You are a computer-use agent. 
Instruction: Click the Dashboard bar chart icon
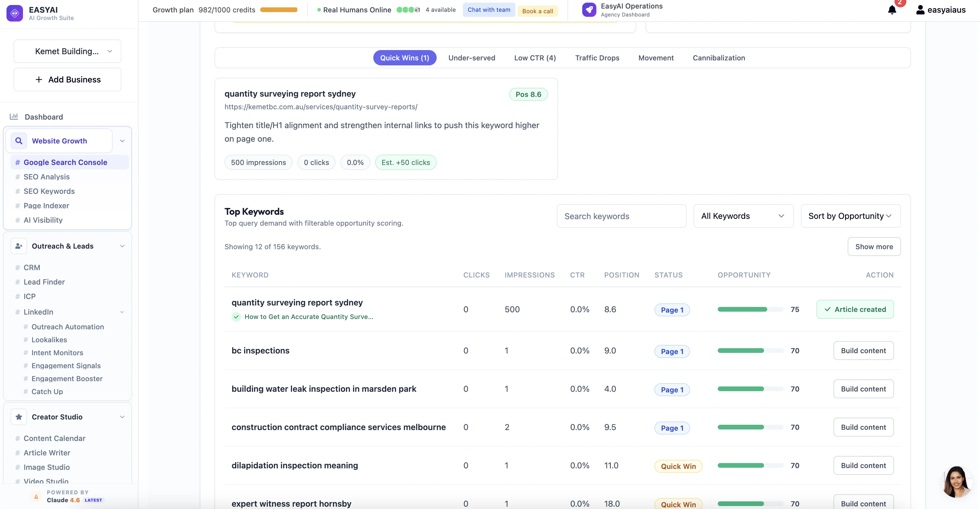[14, 116]
